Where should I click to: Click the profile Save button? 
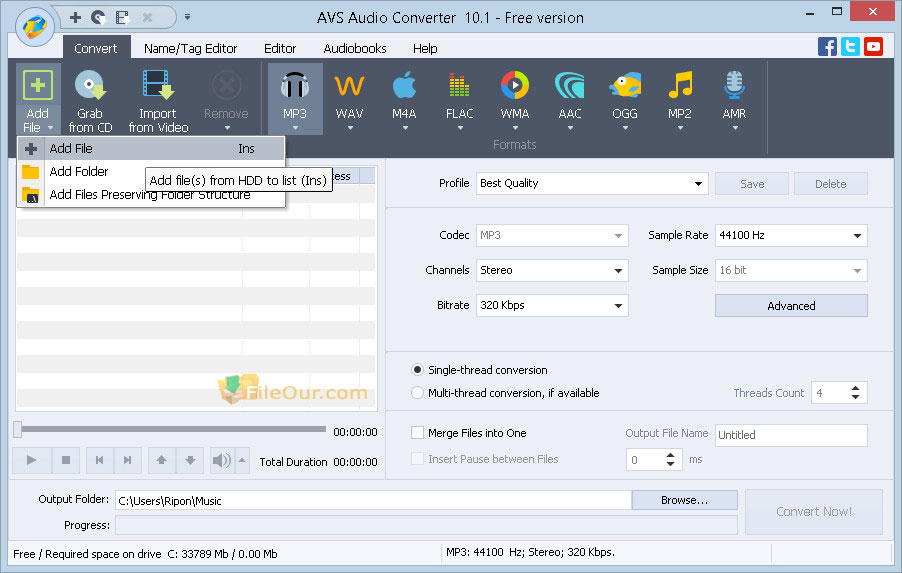point(752,184)
